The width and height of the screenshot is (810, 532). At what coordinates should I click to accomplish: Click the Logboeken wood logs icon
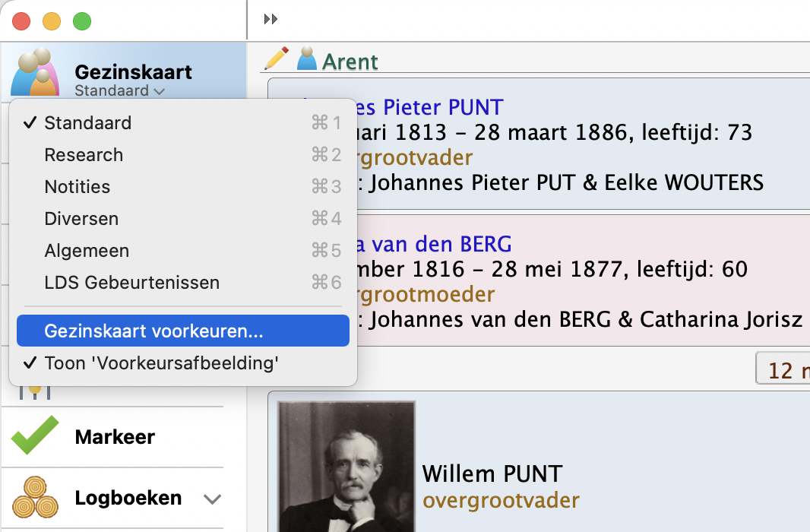(x=35, y=498)
